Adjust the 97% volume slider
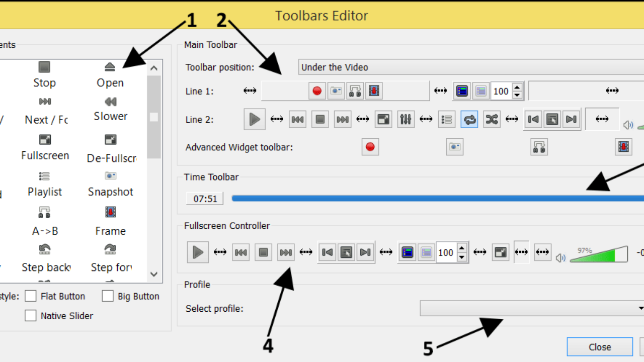 599,254
